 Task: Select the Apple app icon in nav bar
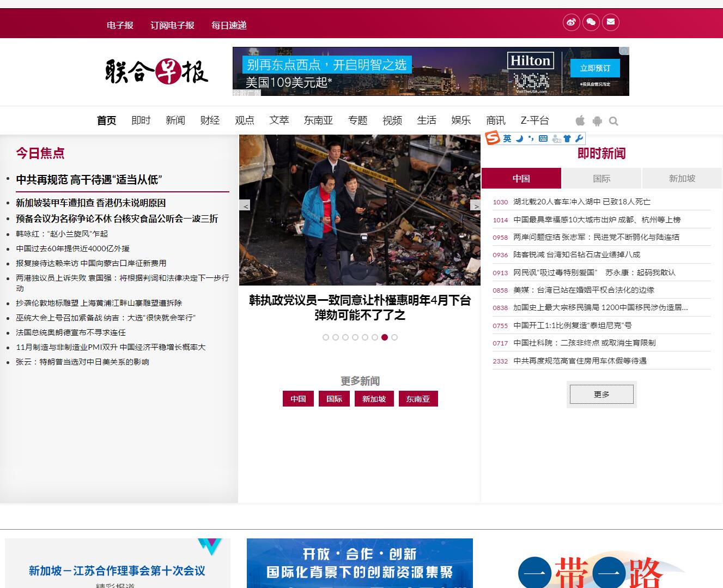pos(580,120)
